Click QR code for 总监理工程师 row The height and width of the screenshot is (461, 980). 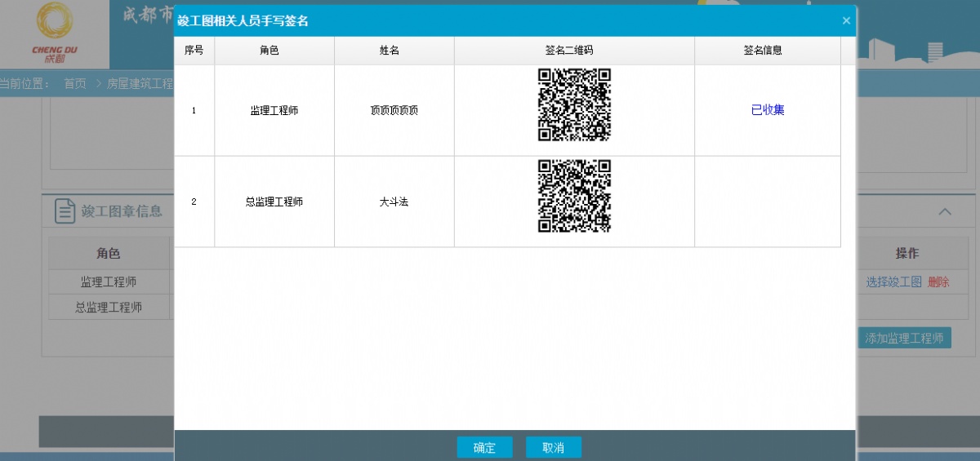click(x=574, y=197)
